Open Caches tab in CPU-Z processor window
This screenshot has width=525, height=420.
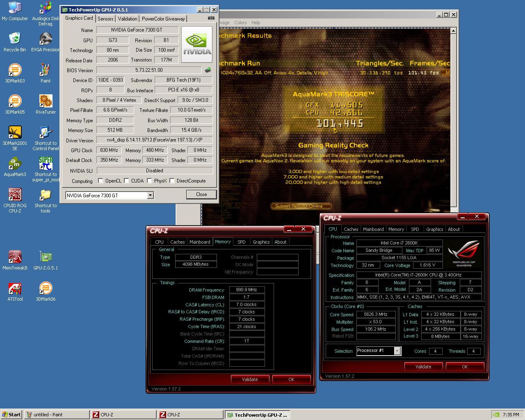pyautogui.click(x=351, y=229)
